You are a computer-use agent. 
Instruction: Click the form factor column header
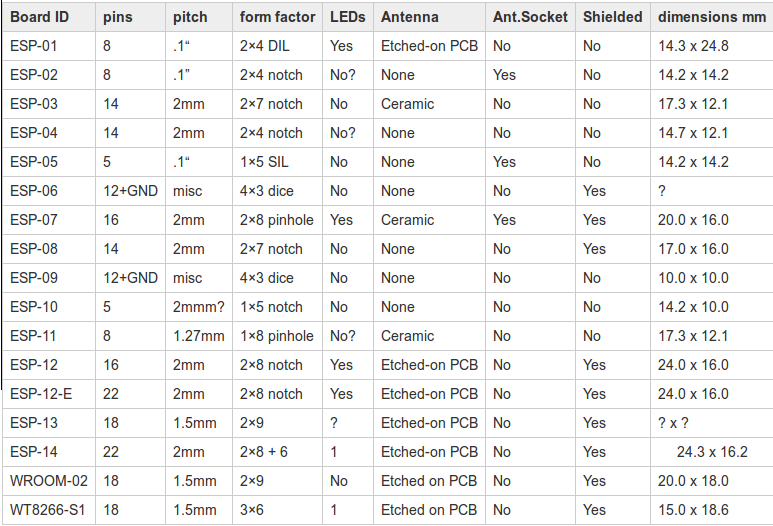click(277, 17)
